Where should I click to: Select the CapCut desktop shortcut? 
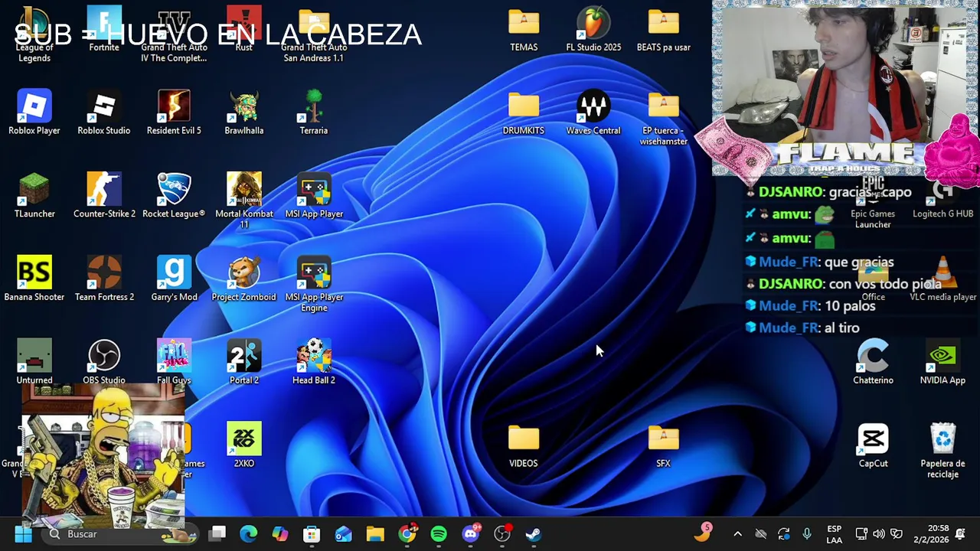[x=873, y=445]
